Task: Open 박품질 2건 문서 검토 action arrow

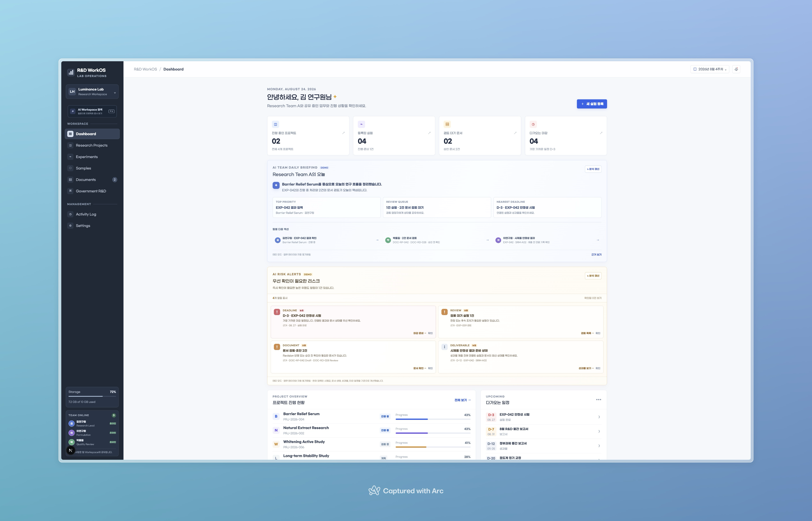Action: [487, 240]
